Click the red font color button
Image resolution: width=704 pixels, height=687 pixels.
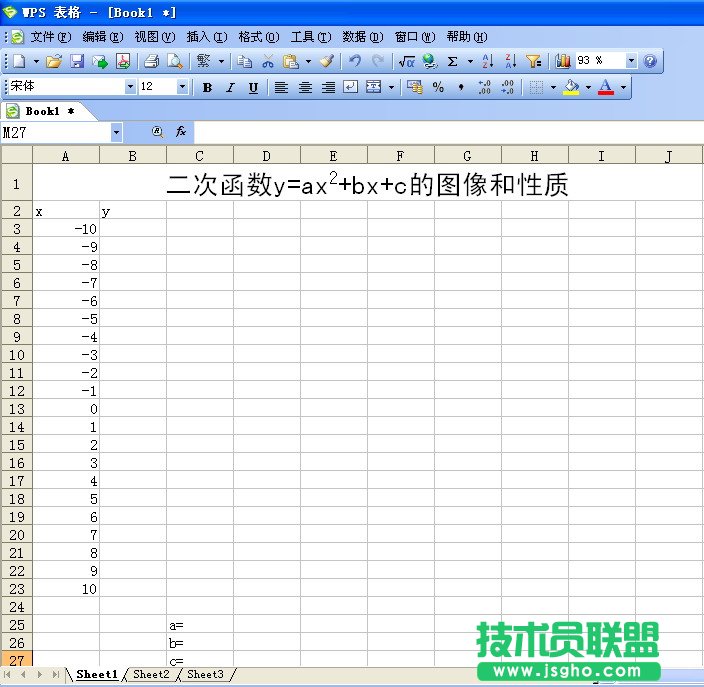tap(606, 87)
